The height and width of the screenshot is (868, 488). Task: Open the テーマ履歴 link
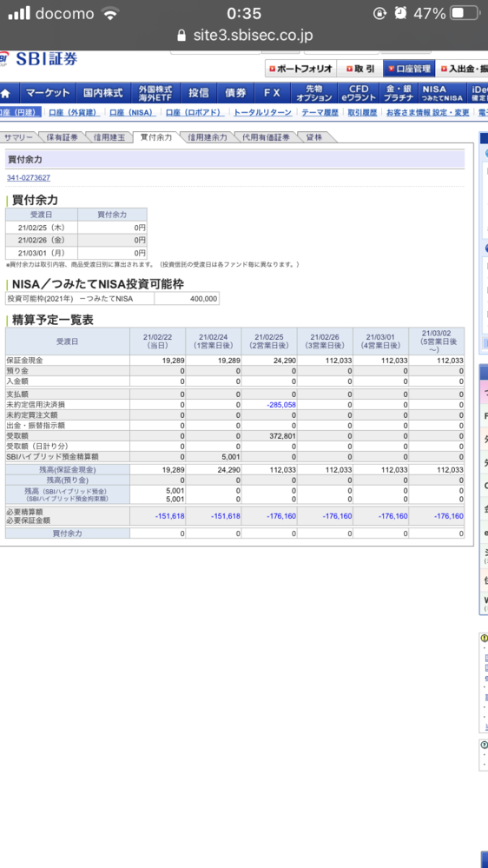click(x=320, y=112)
